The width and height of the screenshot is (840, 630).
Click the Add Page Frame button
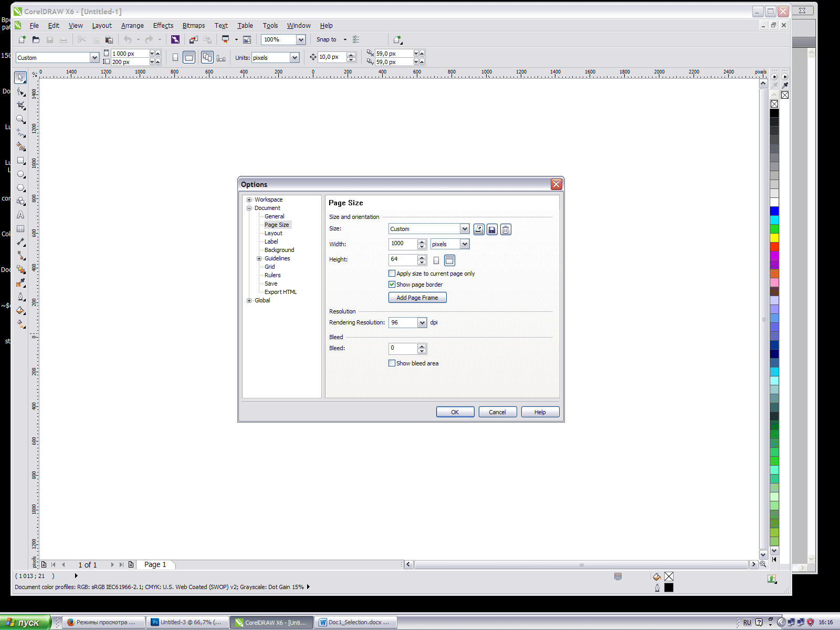[417, 298]
